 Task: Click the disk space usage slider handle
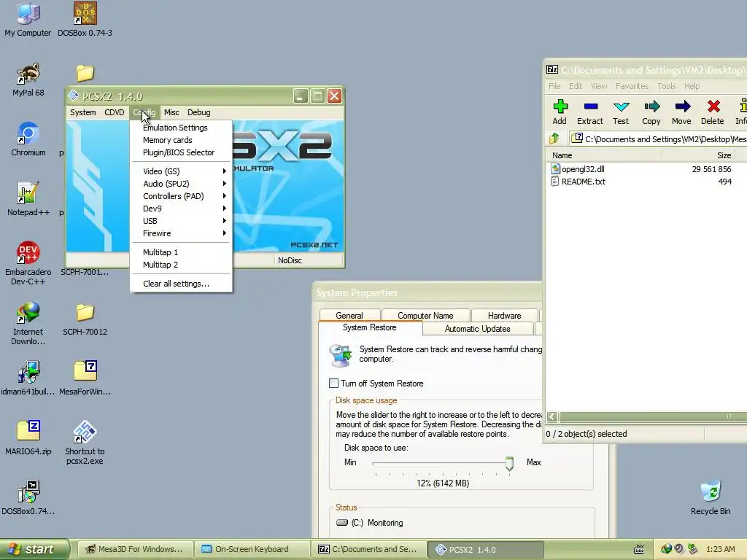[x=509, y=463]
